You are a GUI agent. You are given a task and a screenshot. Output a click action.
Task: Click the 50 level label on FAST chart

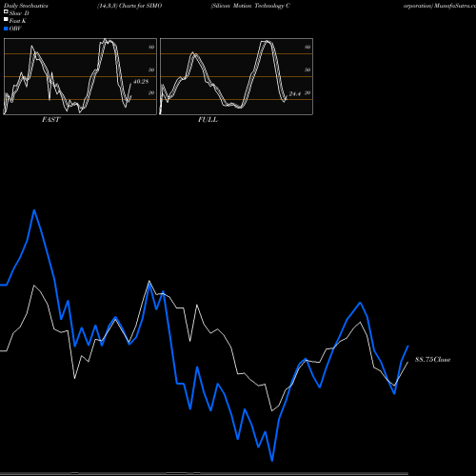coord(151,69)
